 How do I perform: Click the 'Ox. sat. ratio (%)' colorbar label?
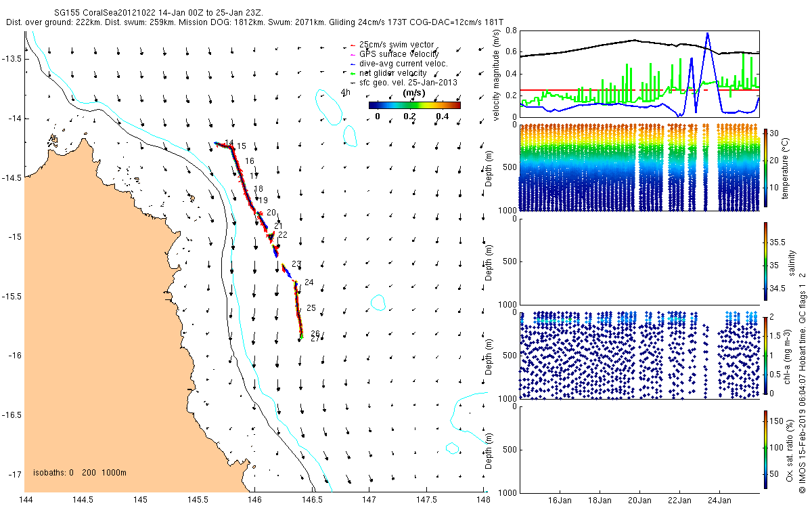[790, 450]
